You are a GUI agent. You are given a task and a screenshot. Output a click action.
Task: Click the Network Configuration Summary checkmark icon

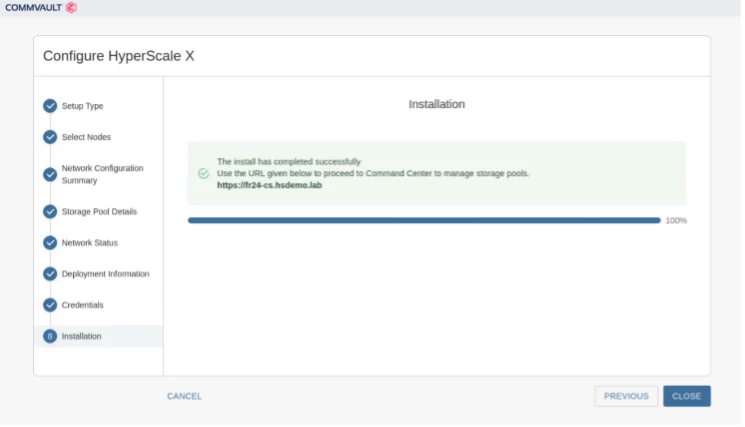point(50,174)
